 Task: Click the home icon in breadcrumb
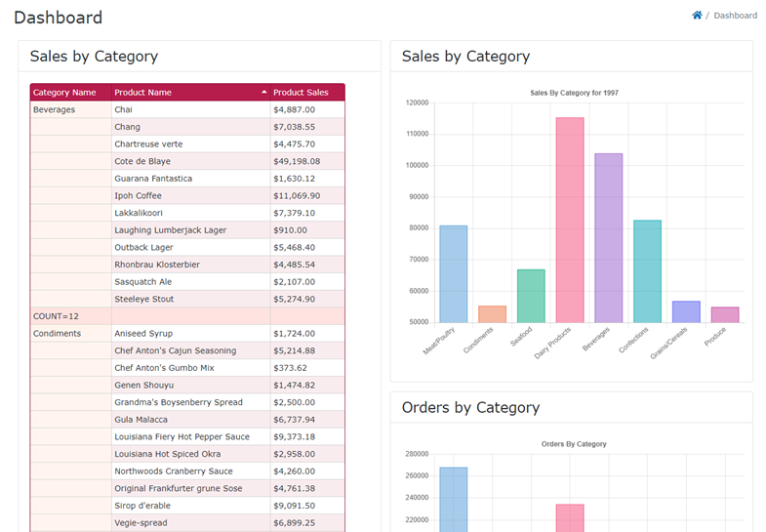click(x=697, y=16)
